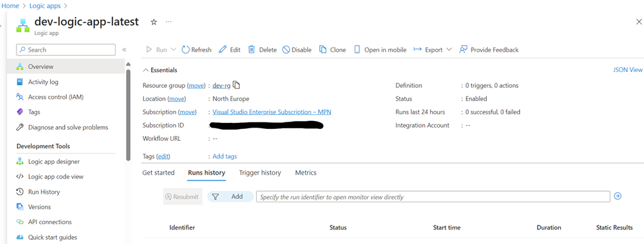Screen dimensions: 644x244
Task: Click the dev-logic-app-latest title
Action: coord(87,22)
